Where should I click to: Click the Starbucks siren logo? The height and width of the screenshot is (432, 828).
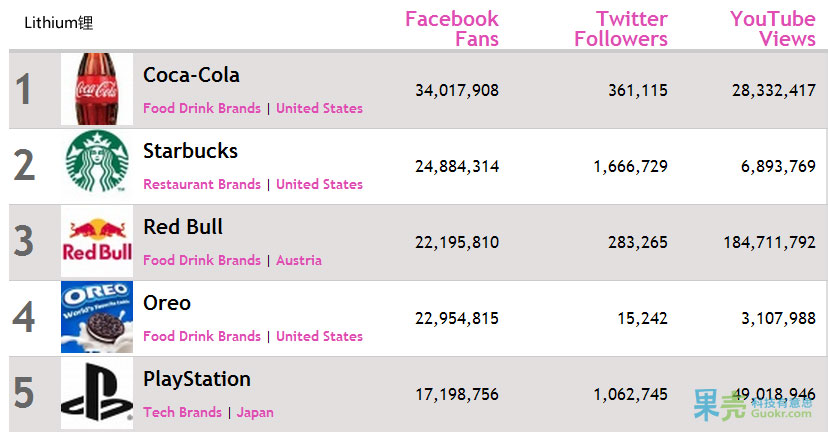click(x=97, y=165)
